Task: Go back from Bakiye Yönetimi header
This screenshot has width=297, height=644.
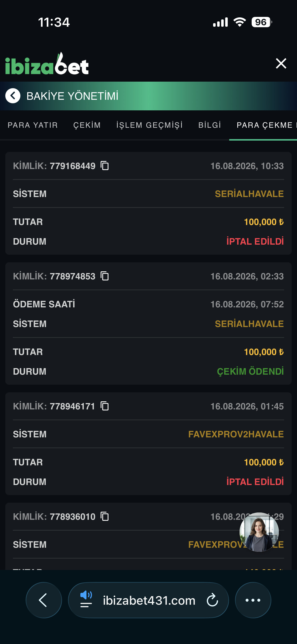Action: coord(13,96)
